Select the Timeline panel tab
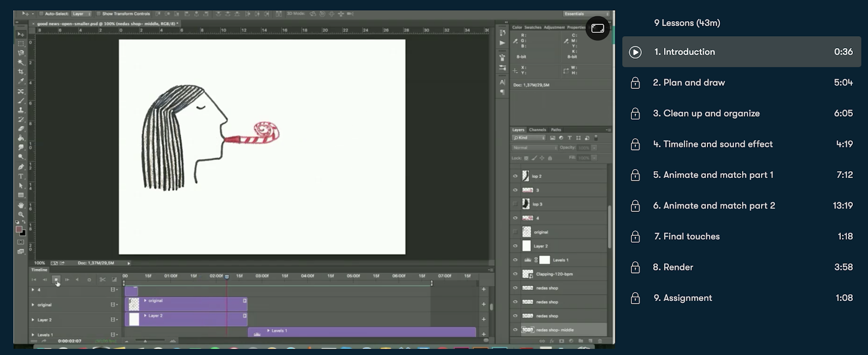Screen dimensions: 868x355 click(39, 269)
